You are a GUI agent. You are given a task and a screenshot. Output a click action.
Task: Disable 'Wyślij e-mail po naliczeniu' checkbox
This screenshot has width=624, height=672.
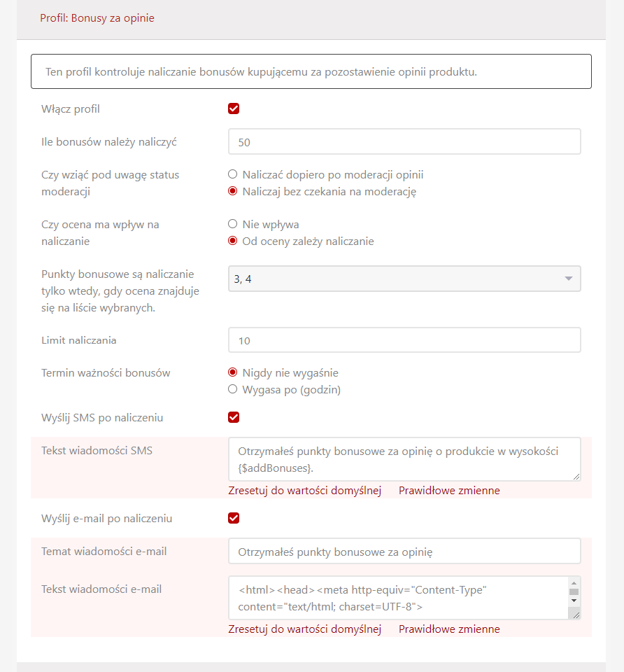coord(234,518)
